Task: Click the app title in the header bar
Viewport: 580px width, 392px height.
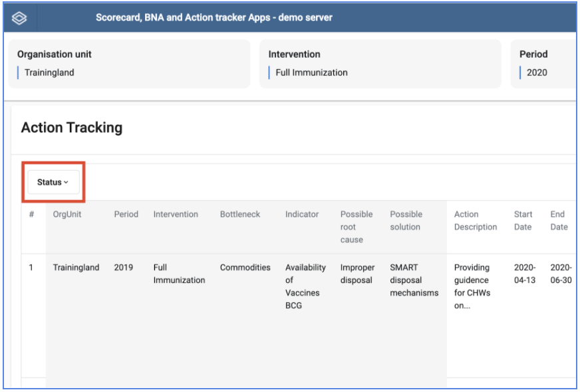Action: tap(214, 18)
